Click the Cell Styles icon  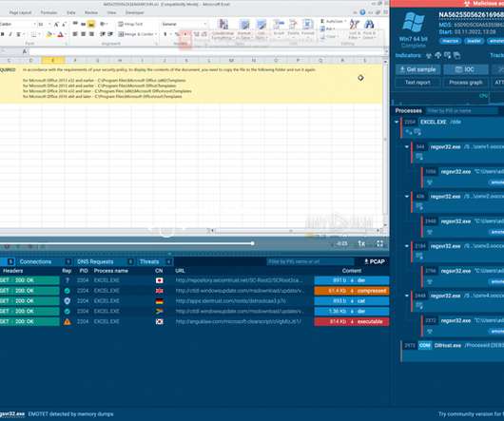click(x=262, y=25)
